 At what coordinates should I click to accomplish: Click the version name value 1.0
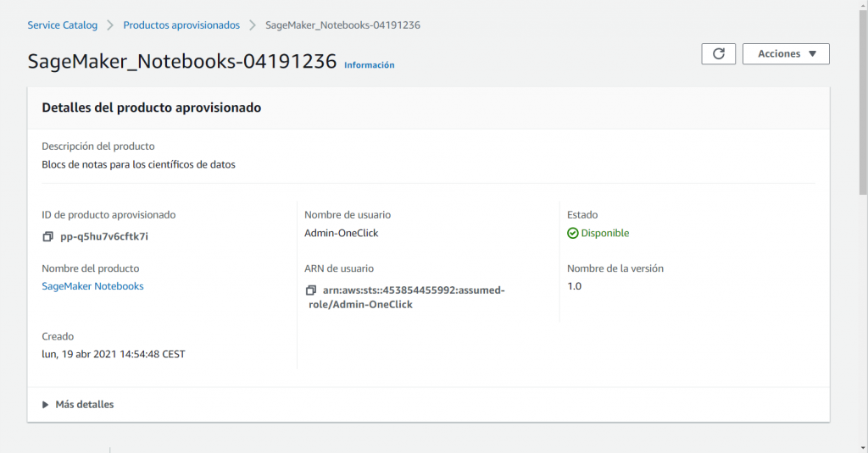(574, 286)
